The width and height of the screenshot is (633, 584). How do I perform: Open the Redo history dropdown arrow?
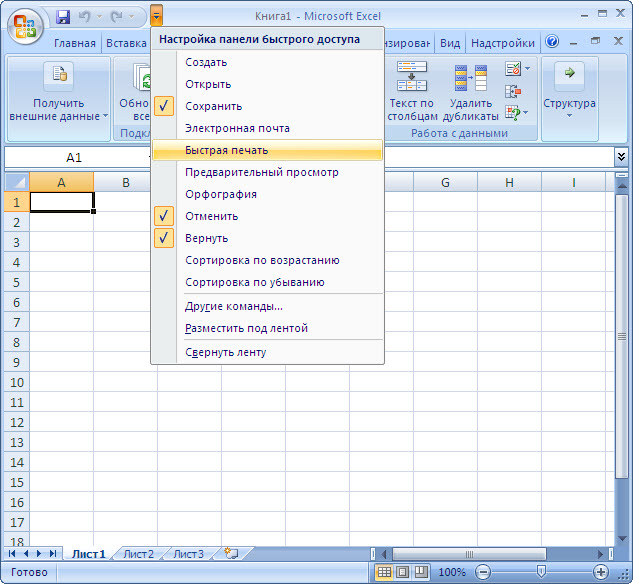click(131, 17)
